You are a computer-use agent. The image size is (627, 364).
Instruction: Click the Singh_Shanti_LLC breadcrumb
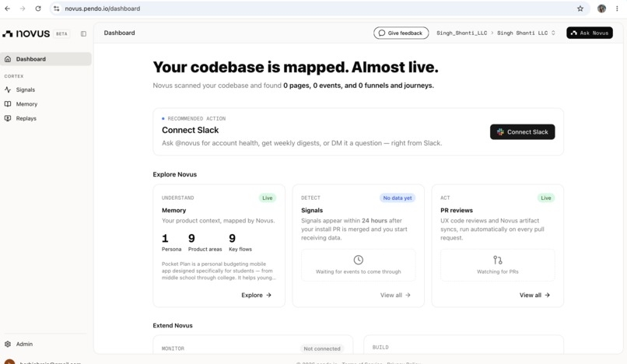pyautogui.click(x=461, y=33)
